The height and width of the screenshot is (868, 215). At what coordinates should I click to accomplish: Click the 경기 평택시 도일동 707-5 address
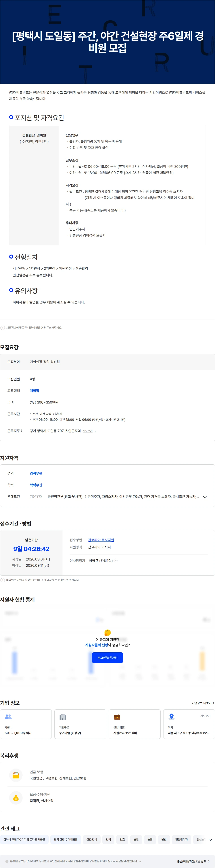point(55,431)
